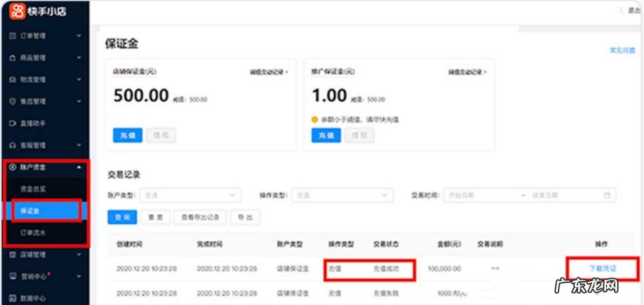
Task: Click the blue 查询 button
Action: click(122, 218)
